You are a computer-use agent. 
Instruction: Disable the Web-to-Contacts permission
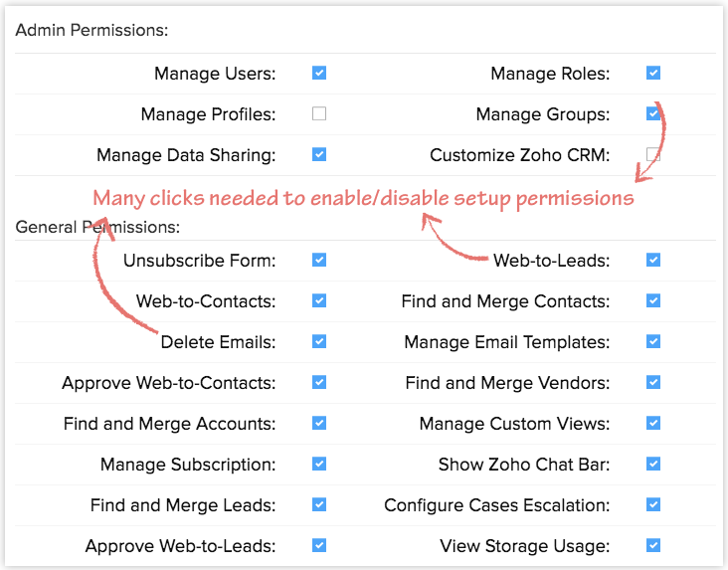(319, 300)
